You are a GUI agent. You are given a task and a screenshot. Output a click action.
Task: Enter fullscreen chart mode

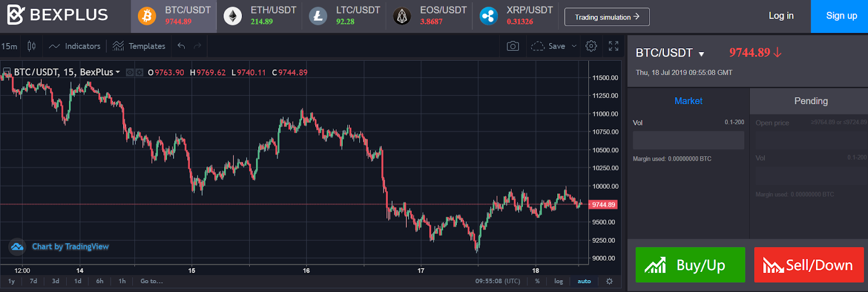pos(614,46)
